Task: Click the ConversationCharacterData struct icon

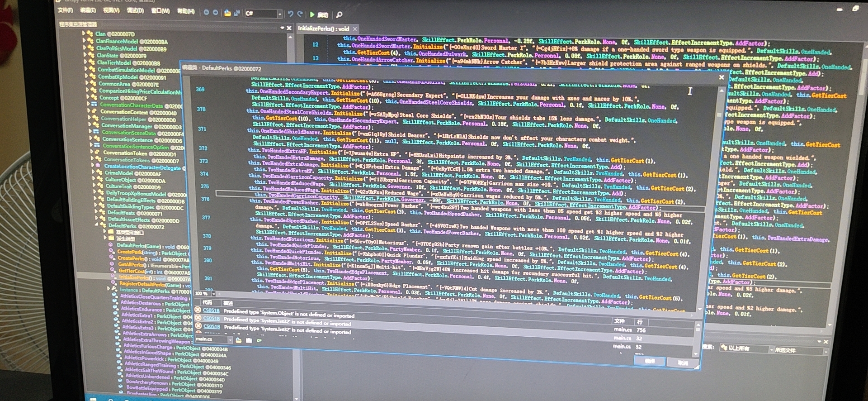Action: pos(94,105)
